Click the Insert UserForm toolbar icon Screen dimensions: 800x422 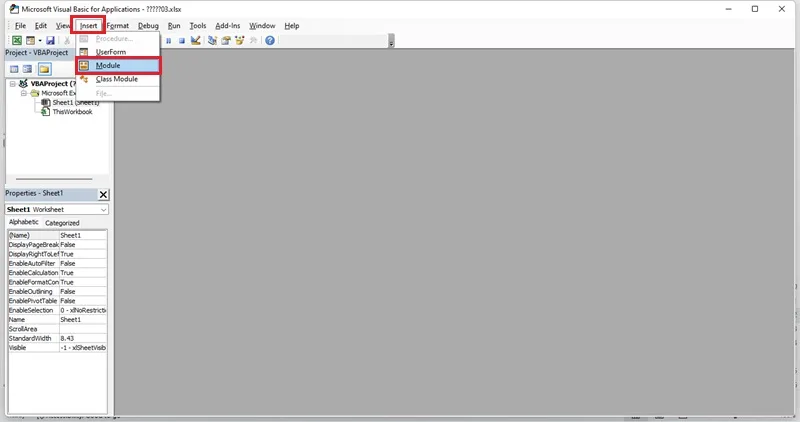click(30, 40)
